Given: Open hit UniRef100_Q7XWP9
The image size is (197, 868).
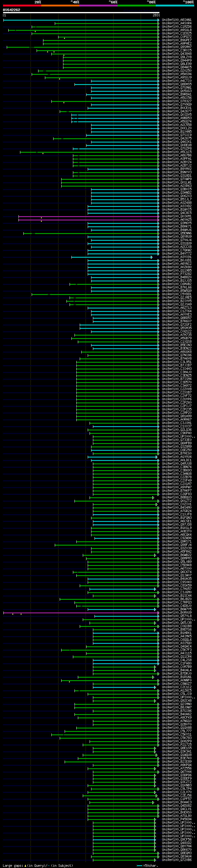Looking at the screenshot, I should pos(177,179).
